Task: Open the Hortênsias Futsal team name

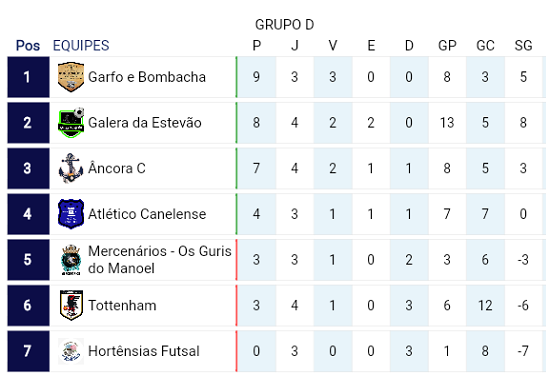Action: point(144,351)
